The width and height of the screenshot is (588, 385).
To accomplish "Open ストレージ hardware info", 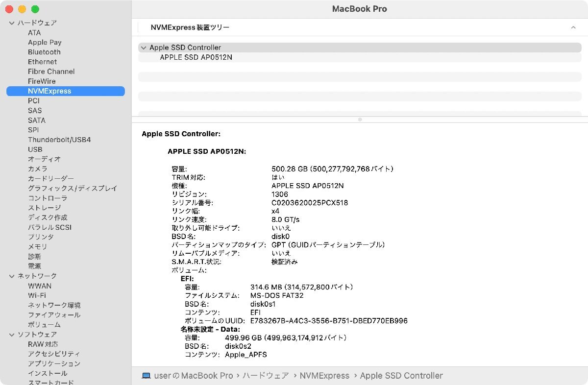I will click(x=44, y=208).
